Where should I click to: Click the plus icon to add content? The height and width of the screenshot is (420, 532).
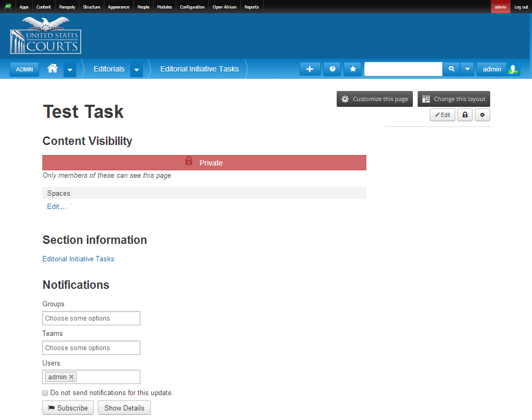(310, 69)
